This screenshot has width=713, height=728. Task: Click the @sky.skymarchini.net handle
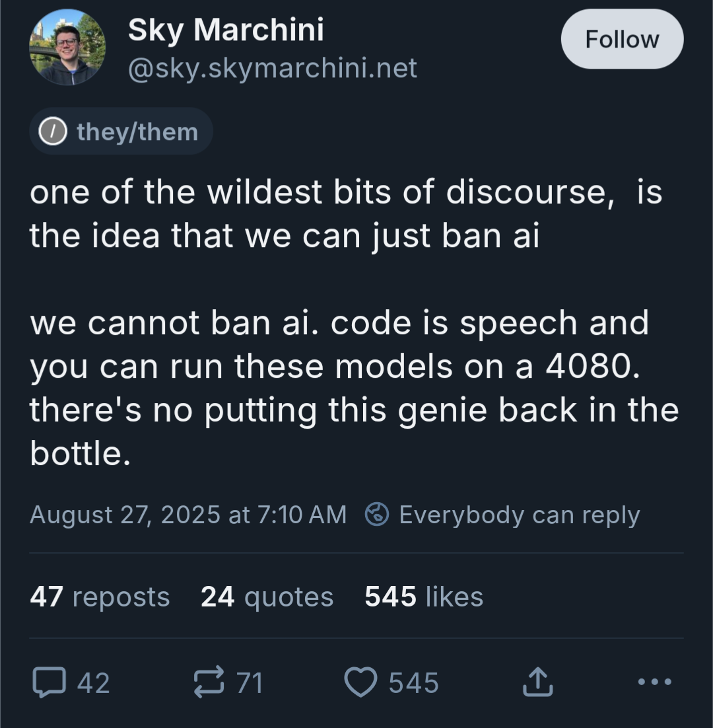272,68
